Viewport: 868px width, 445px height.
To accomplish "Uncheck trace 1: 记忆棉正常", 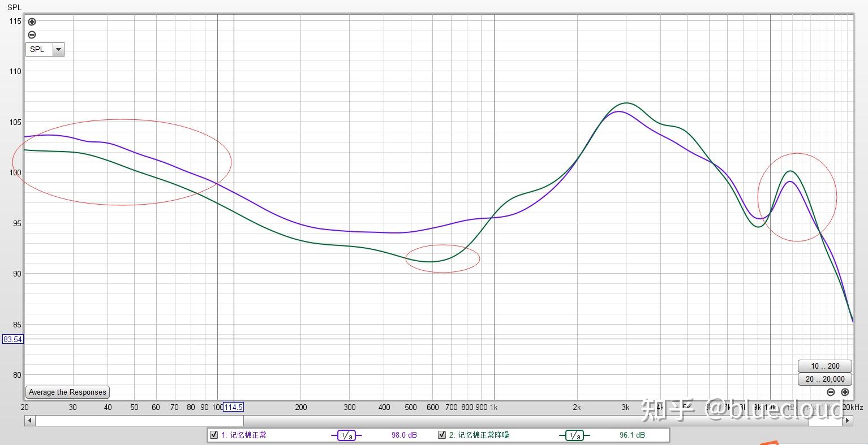I will (x=214, y=435).
